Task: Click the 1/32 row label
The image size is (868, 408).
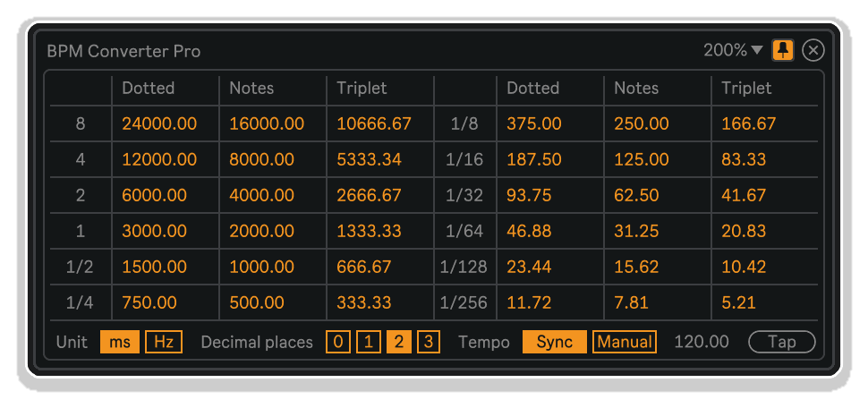Action: [464, 195]
